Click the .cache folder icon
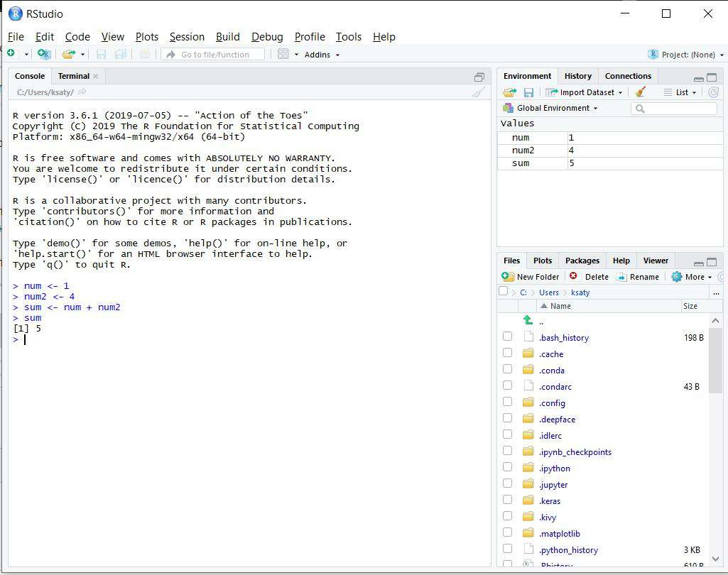The width and height of the screenshot is (728, 575). pyautogui.click(x=528, y=354)
